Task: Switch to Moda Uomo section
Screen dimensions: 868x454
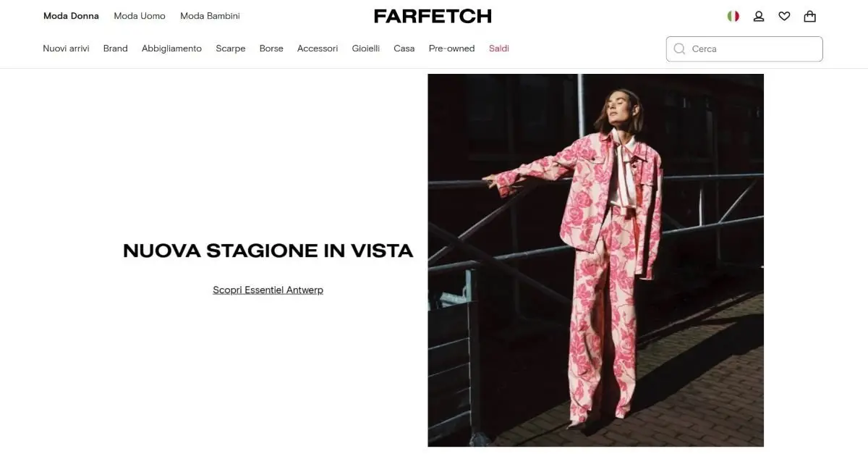Action: click(x=140, y=16)
